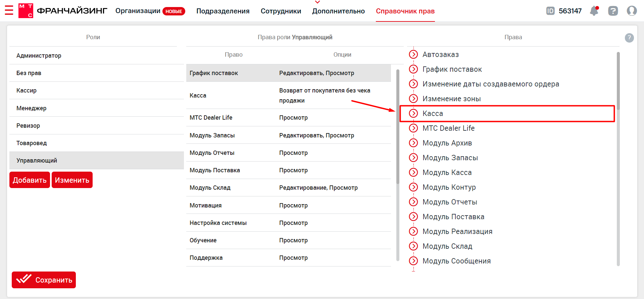Viewport: 644px width, 299px height.
Task: Expand Изменение даты создаваемого ордера
Action: [413, 84]
